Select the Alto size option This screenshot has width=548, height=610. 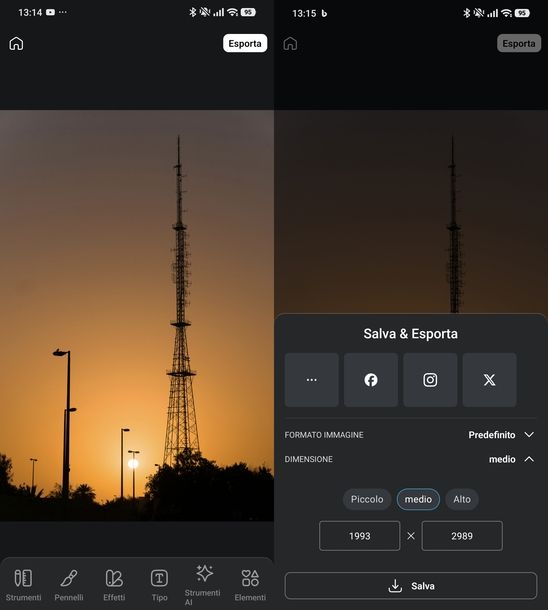click(462, 499)
